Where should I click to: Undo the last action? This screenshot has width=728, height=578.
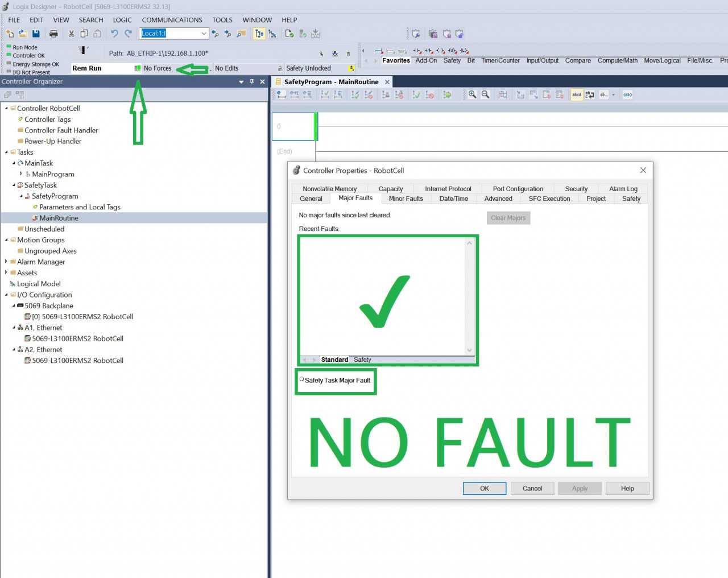(114, 34)
